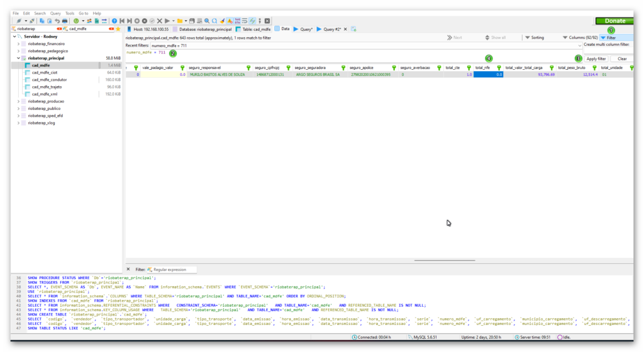Click the undo arrow toolbar icon
The width and height of the screenshot is (644, 352).
click(x=57, y=21)
